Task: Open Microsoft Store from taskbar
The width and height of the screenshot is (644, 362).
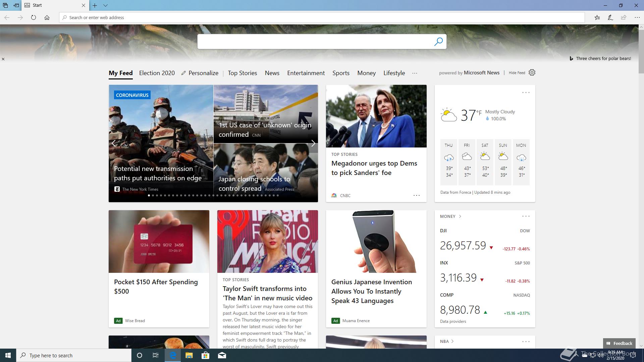Action: click(x=205, y=355)
